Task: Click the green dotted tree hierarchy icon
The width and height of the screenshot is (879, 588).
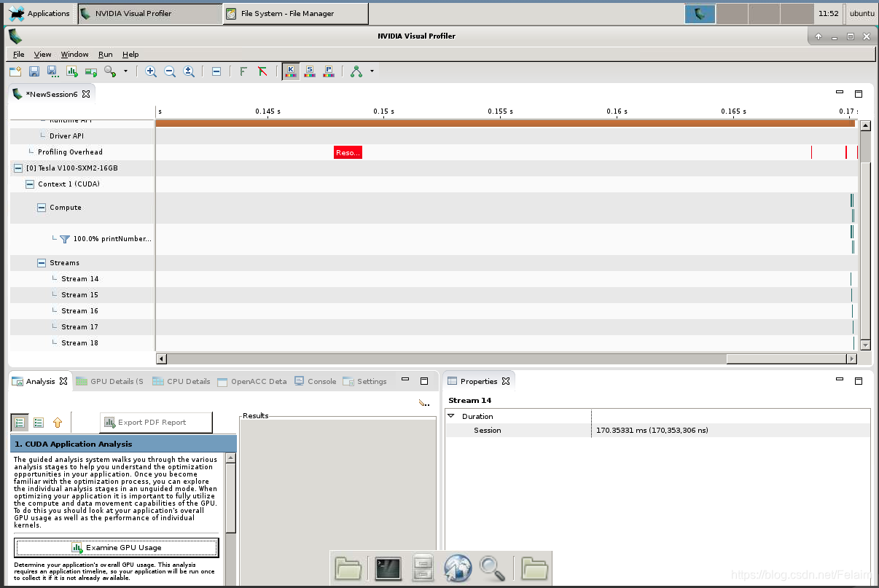Action: click(x=243, y=71)
